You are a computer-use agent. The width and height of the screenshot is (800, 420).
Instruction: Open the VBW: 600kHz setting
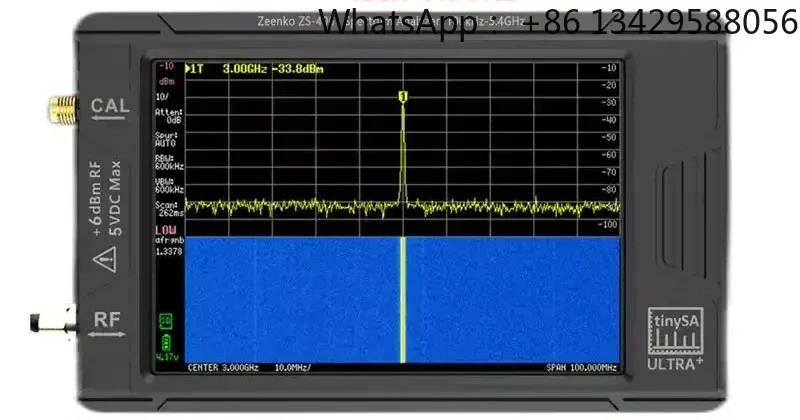[169, 185]
